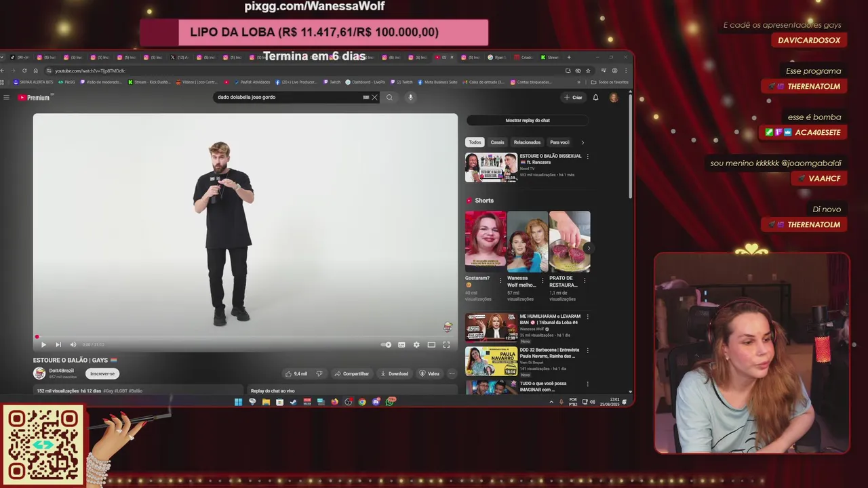Open options for ME HUMILHARAM video
Screen dimensions: 868x488
pyautogui.click(x=587, y=317)
